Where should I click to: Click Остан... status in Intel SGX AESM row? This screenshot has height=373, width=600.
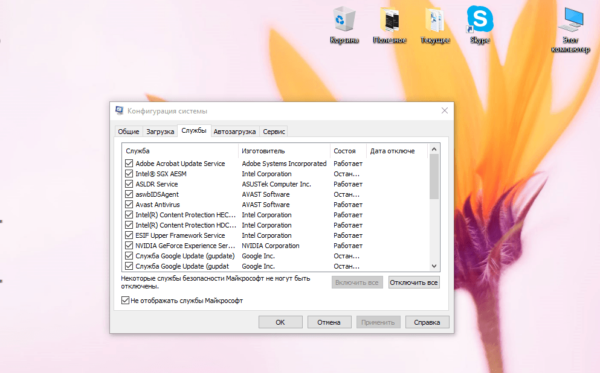pyautogui.click(x=346, y=174)
